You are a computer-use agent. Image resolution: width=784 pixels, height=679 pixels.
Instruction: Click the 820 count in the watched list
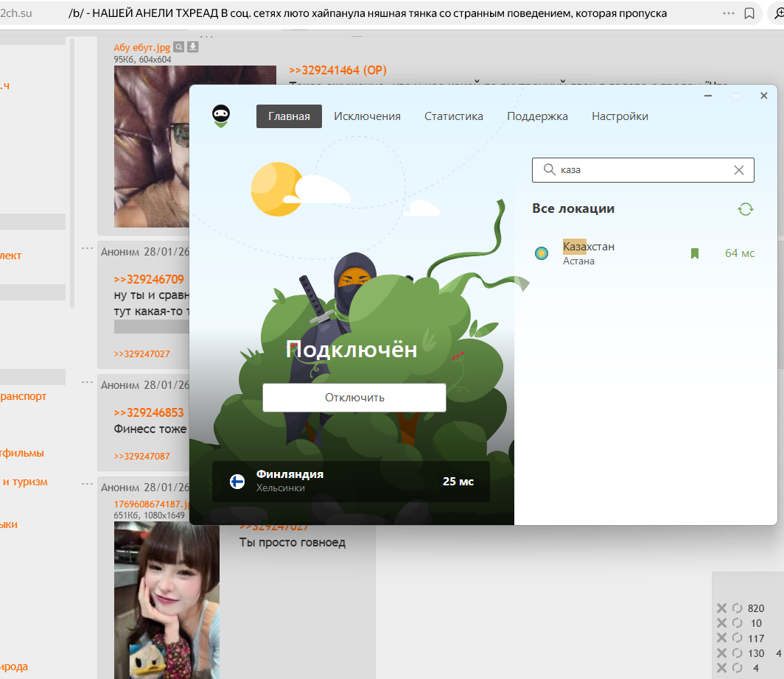point(756,608)
